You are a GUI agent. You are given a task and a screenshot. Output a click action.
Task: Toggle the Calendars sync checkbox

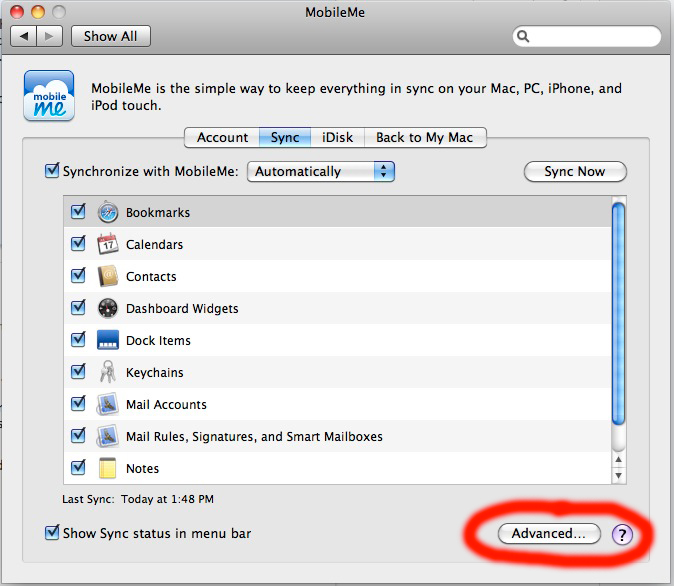click(x=78, y=243)
